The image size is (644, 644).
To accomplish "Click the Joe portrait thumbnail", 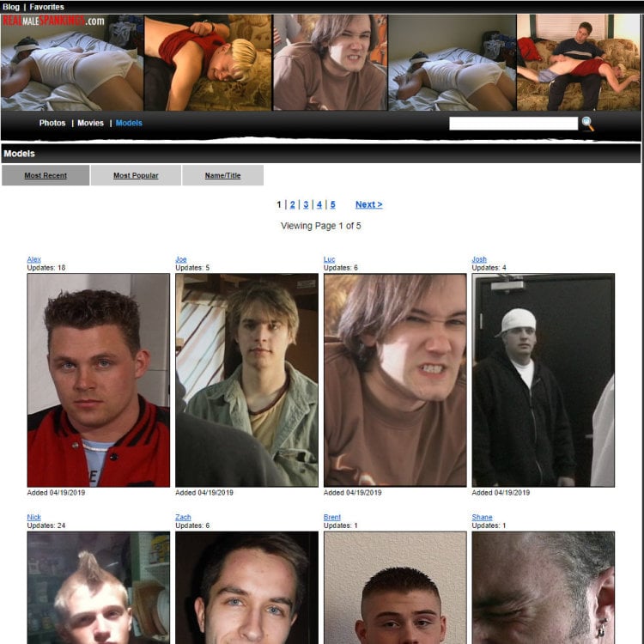I will pos(246,380).
